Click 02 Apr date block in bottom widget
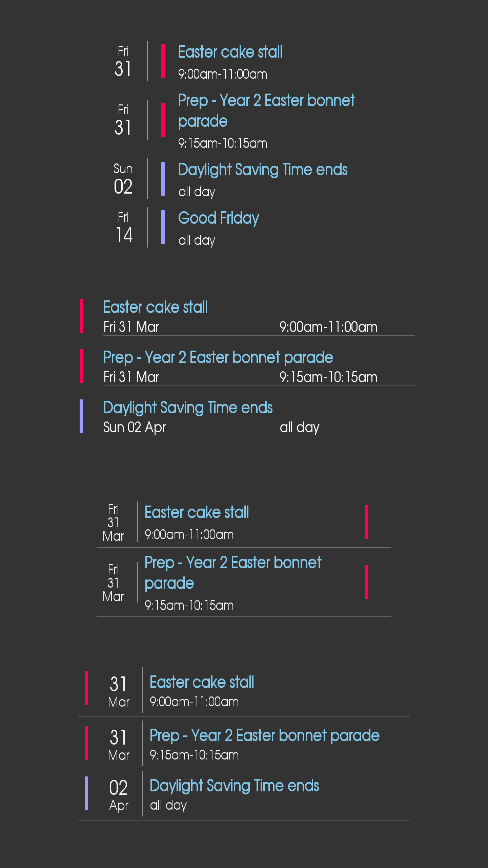Screen dimensions: 488x868 119,794
